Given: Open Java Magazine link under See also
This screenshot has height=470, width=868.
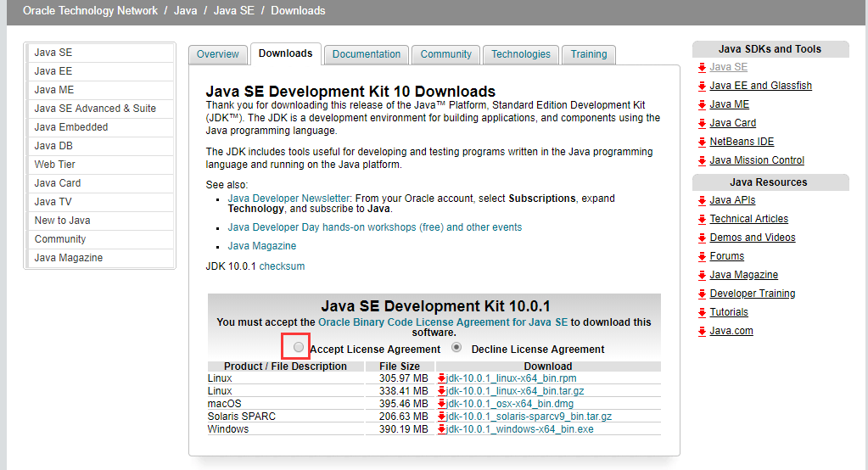Looking at the screenshot, I should pos(262,246).
